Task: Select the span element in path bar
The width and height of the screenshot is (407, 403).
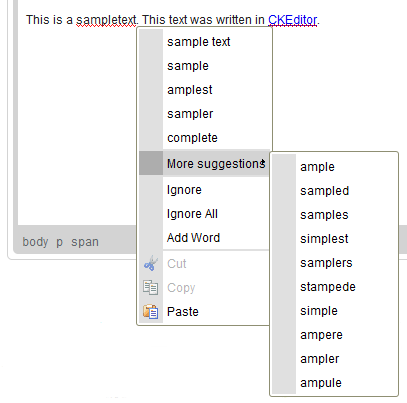Action: pyautogui.click(x=85, y=242)
